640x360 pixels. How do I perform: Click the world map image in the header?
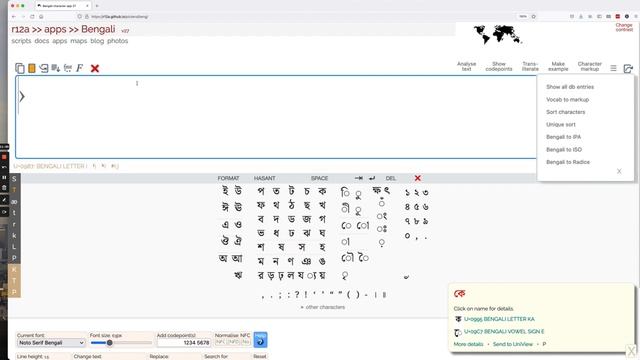497,34
